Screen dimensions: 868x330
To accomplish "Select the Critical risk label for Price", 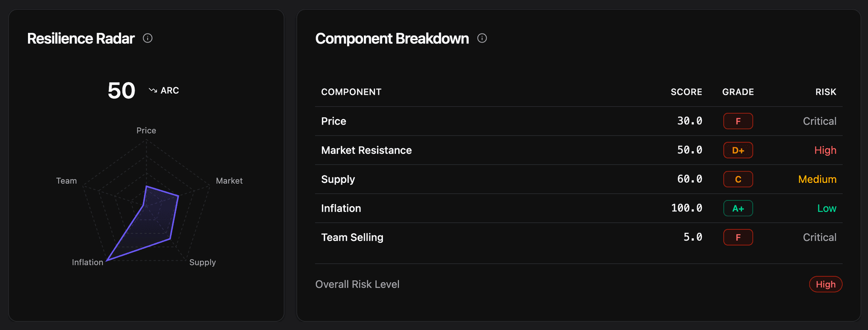I will coord(819,121).
